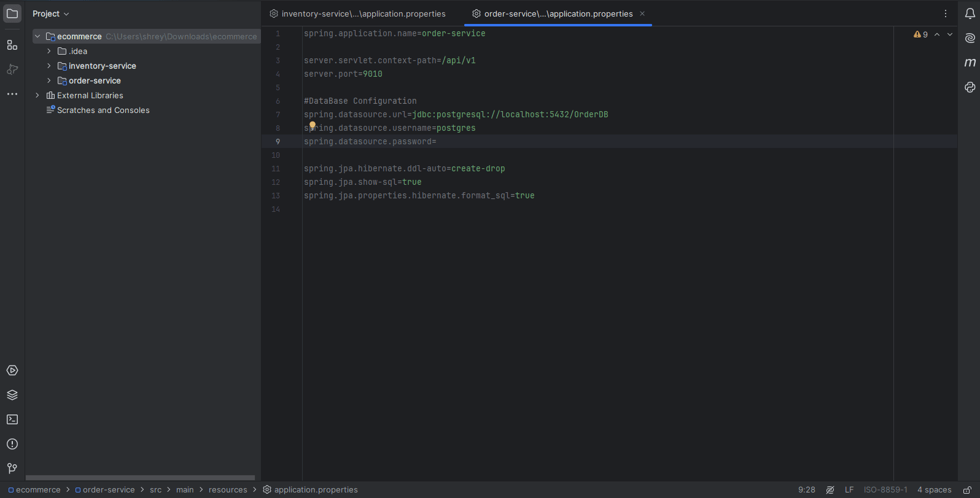Viewport: 980px width, 498px height.
Task: Jump to next highlighted warning arrow
Action: (950, 34)
